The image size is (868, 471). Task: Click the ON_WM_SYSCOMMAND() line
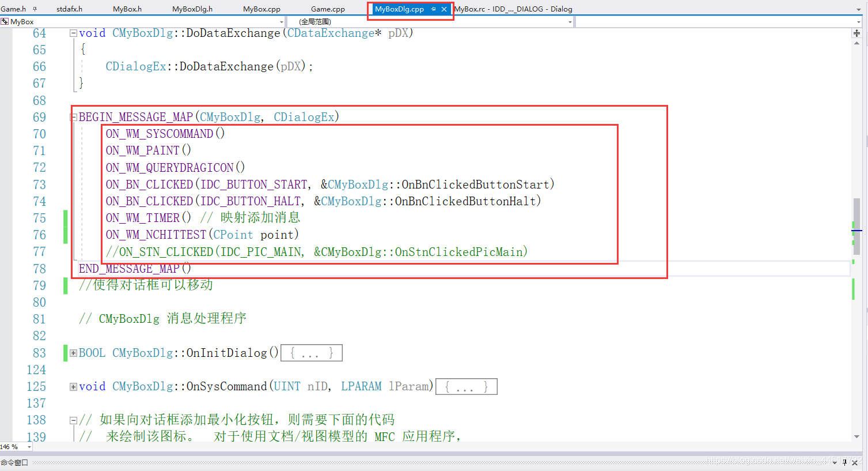[x=165, y=134]
